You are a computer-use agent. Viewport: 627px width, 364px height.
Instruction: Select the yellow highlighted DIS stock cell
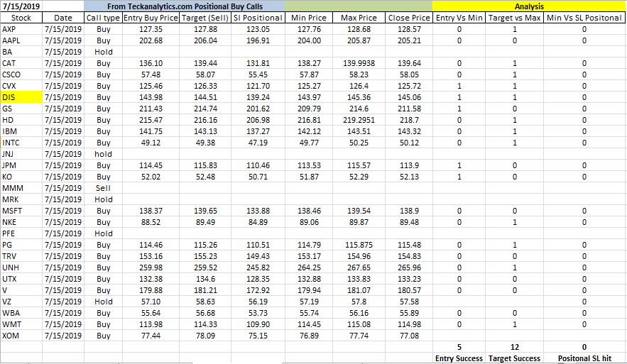(x=21, y=97)
